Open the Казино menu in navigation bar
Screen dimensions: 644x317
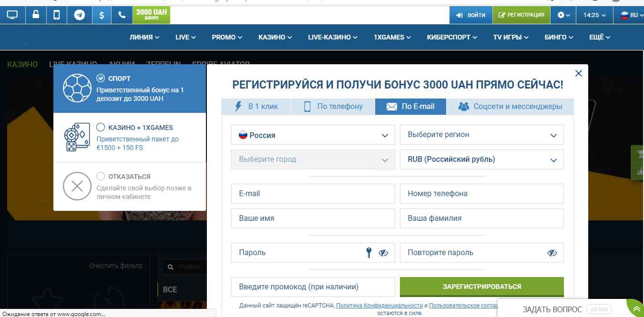coord(275,37)
